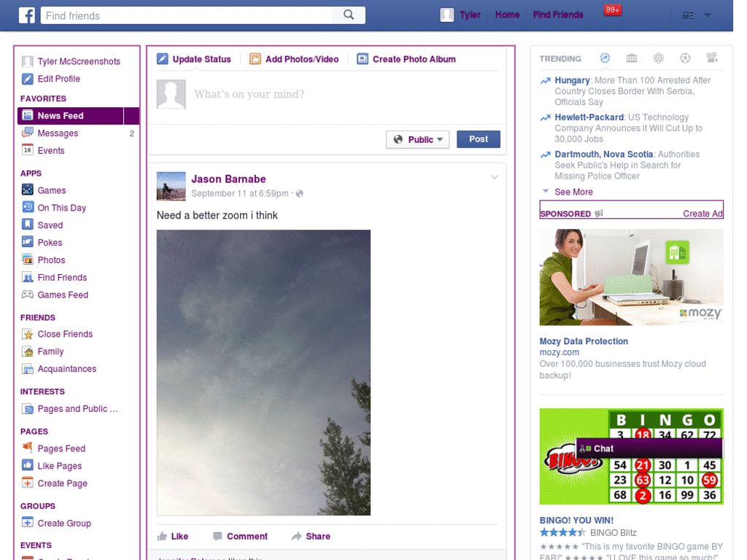Open the cloudy sky photo in the post
Screen dimensions: 747x560
tap(263, 373)
